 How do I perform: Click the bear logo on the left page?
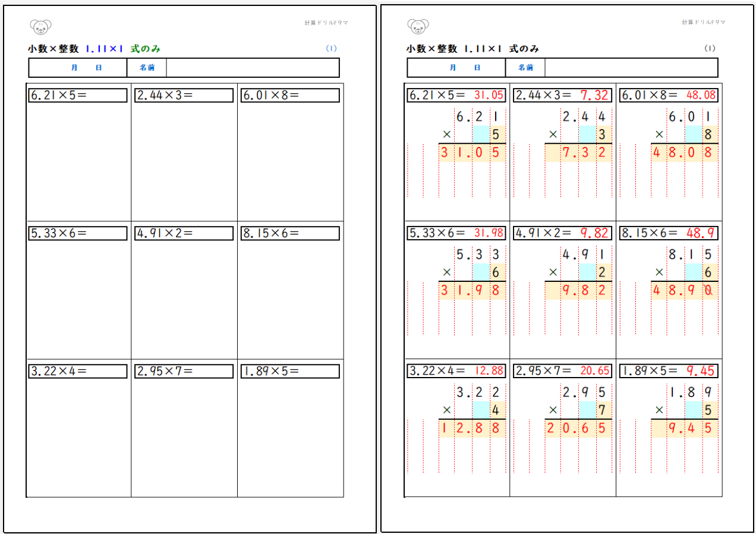pos(40,27)
